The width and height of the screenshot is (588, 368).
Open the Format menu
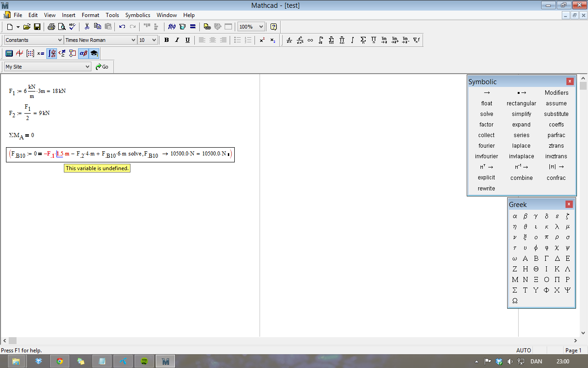(x=90, y=15)
